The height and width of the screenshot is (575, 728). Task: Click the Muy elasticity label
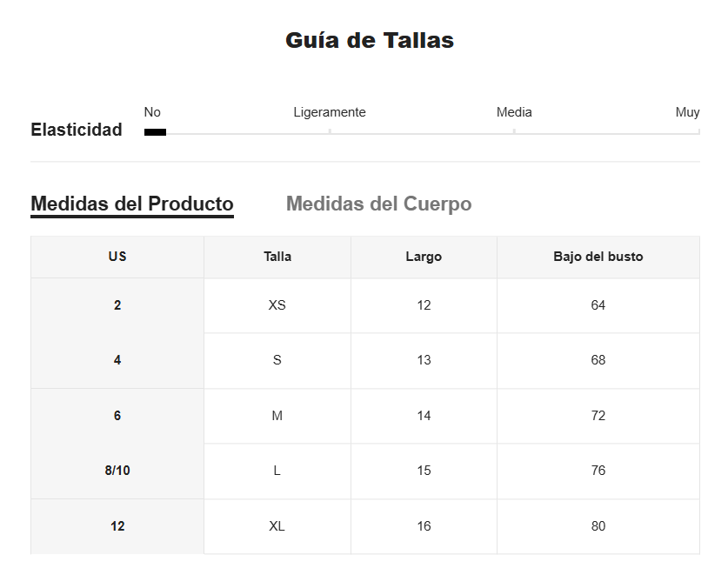687,112
